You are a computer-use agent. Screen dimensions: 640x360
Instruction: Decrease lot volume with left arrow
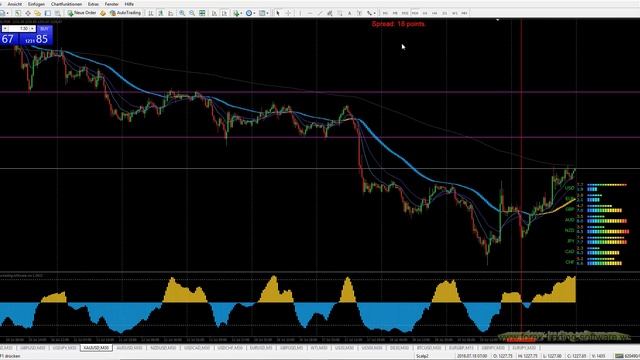(4, 29)
